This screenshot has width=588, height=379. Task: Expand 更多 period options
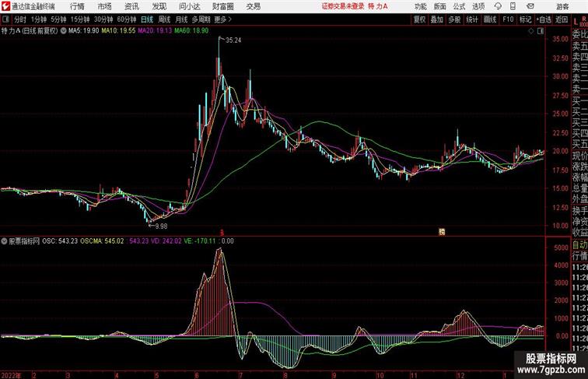point(222,19)
